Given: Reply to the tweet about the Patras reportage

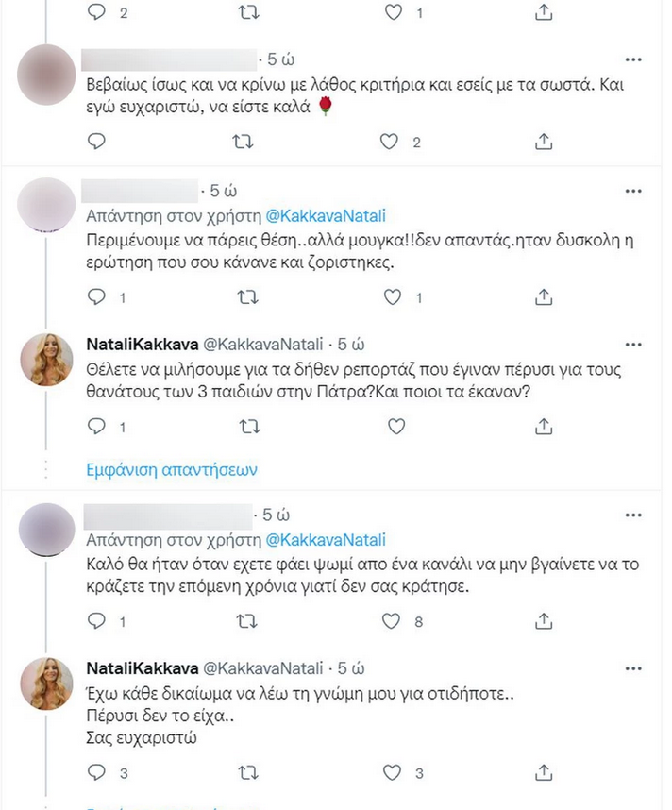Looking at the screenshot, I should (x=96, y=427).
